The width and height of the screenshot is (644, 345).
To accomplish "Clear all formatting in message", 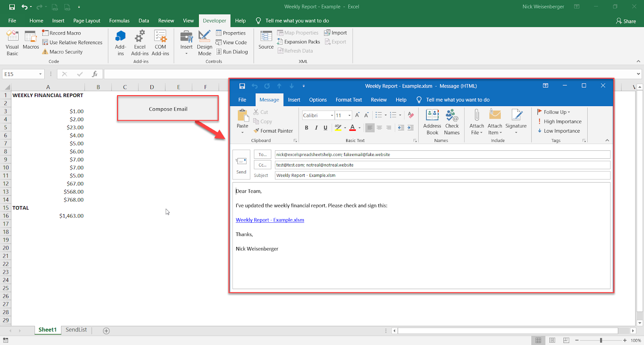I will coord(411,115).
